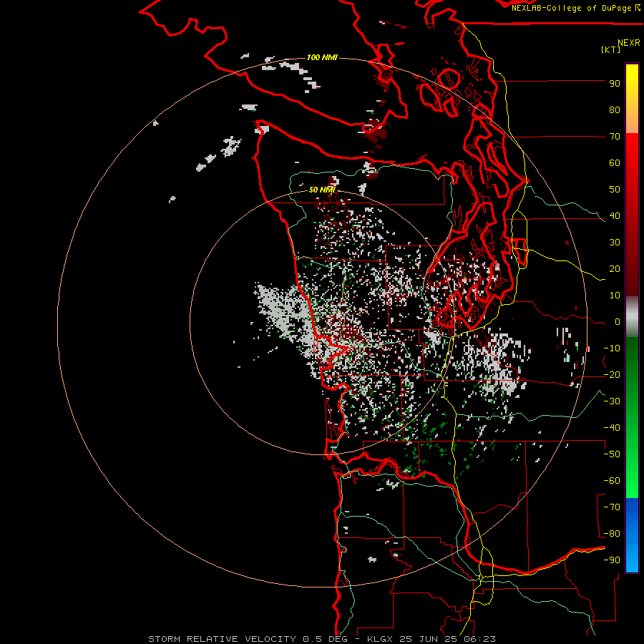Select the 90 value on velocity scale
The image size is (644, 644).
pos(615,84)
